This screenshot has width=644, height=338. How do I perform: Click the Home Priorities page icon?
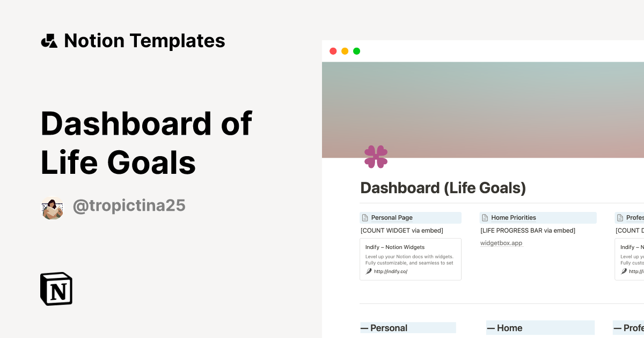click(x=486, y=217)
